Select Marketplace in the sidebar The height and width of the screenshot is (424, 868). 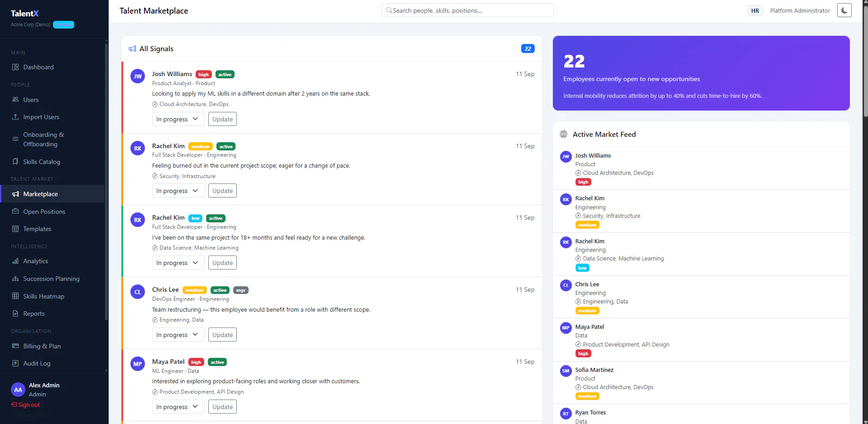click(52, 194)
